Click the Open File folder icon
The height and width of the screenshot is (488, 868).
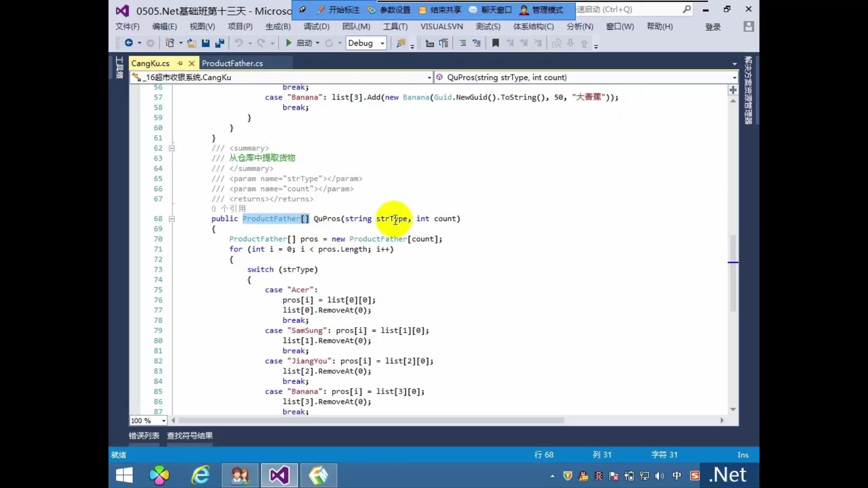click(192, 43)
